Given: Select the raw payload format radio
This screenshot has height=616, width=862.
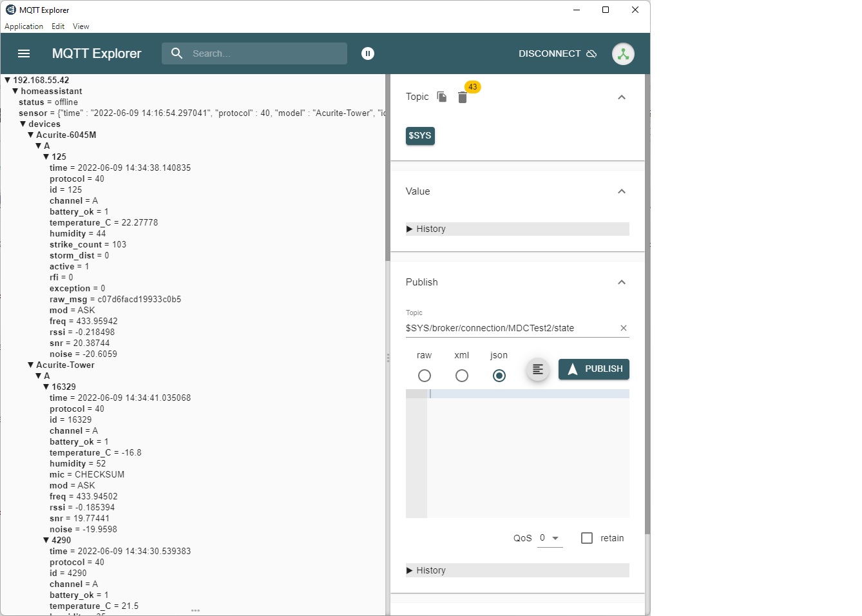Looking at the screenshot, I should [x=425, y=376].
